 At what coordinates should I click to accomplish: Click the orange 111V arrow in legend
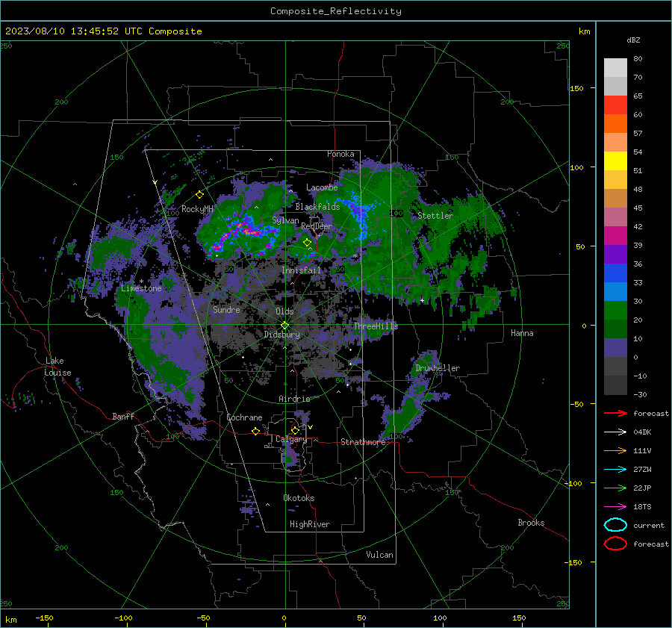[615, 450]
